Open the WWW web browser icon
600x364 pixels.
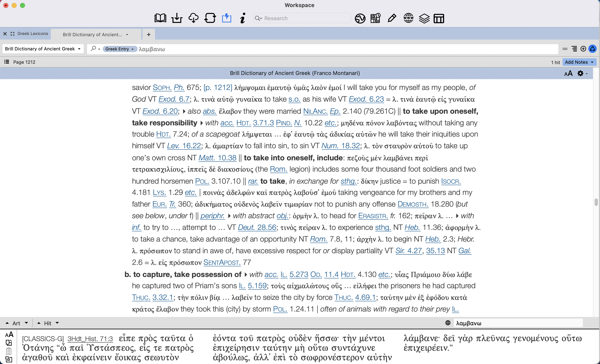(x=408, y=18)
